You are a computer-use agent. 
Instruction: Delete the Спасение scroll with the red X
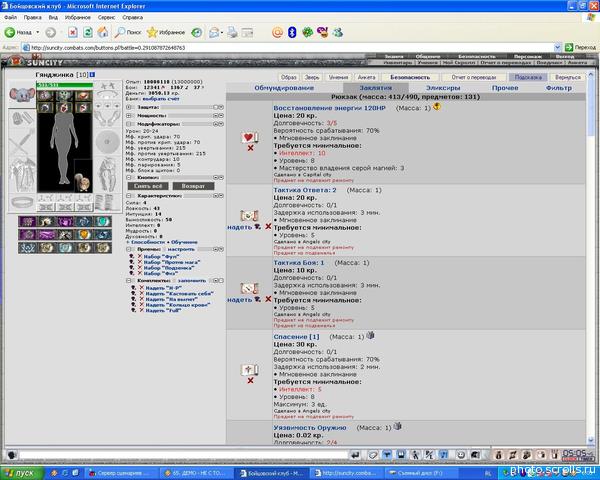[x=250, y=380]
